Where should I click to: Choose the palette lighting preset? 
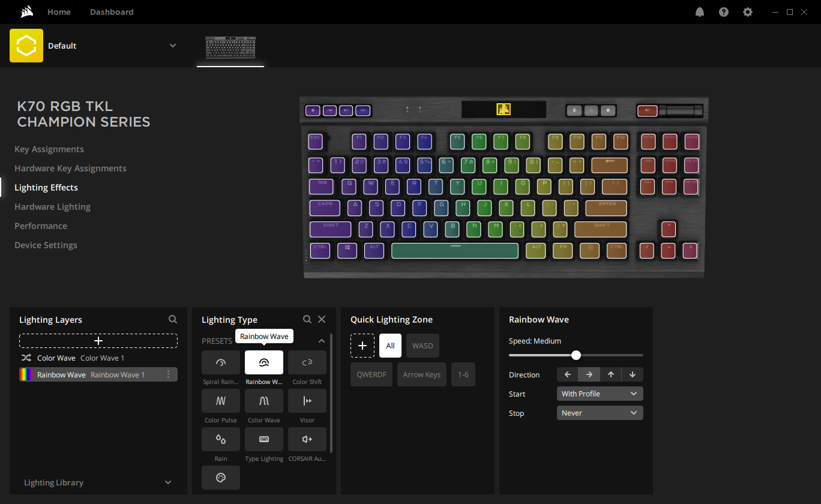coord(221,478)
